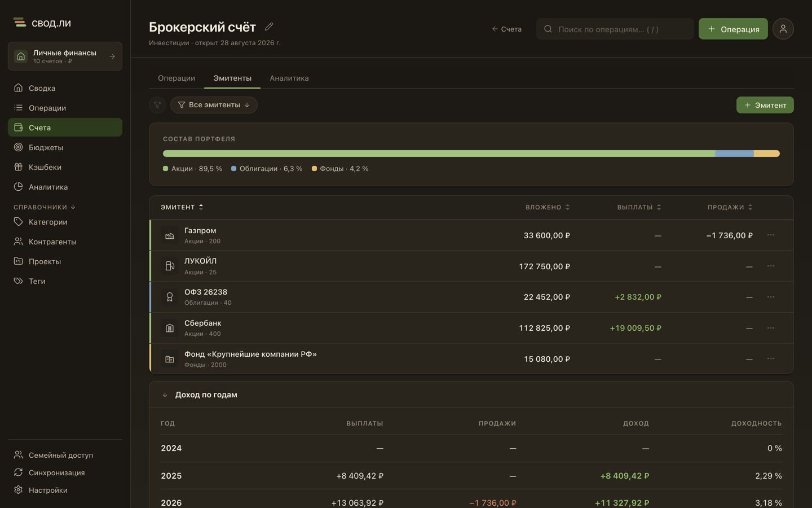Viewport: 812px width, 508px height.
Task: Click the Фонды · 4,2 % legend entry
Action: (340, 169)
